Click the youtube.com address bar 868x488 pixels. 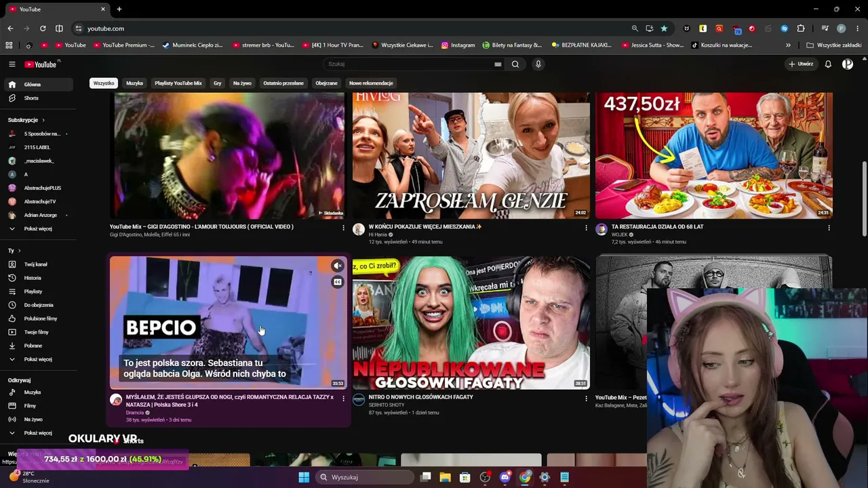[353, 28]
